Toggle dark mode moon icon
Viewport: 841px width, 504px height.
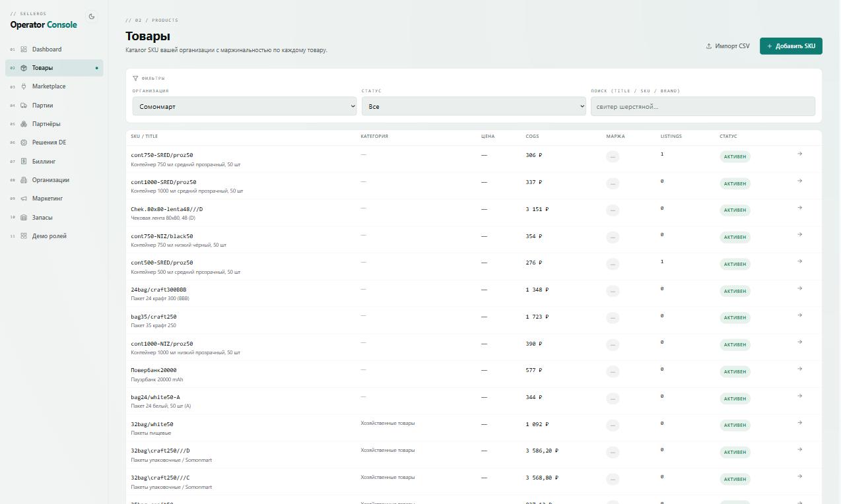click(x=92, y=16)
